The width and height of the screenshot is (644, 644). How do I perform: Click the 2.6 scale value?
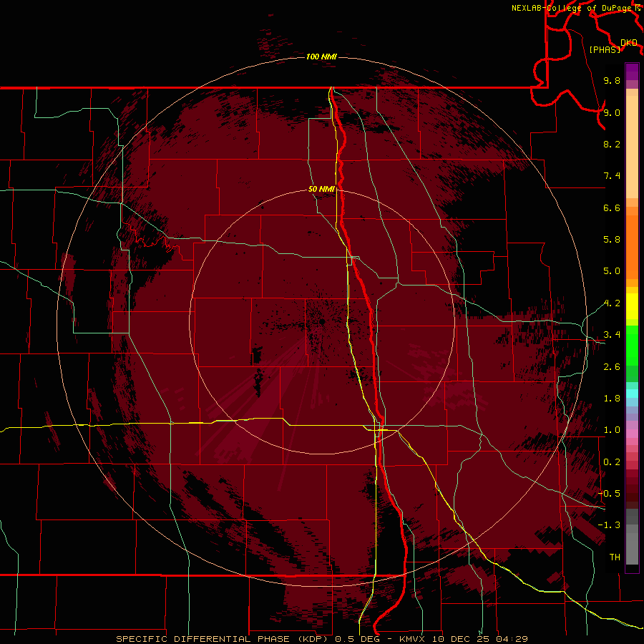coord(612,367)
